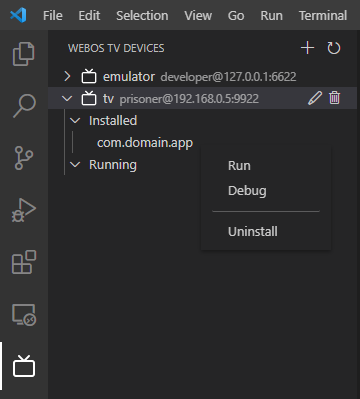Screen dimensions: 360x399
Task: Open the File menu
Action: [x=53, y=15]
